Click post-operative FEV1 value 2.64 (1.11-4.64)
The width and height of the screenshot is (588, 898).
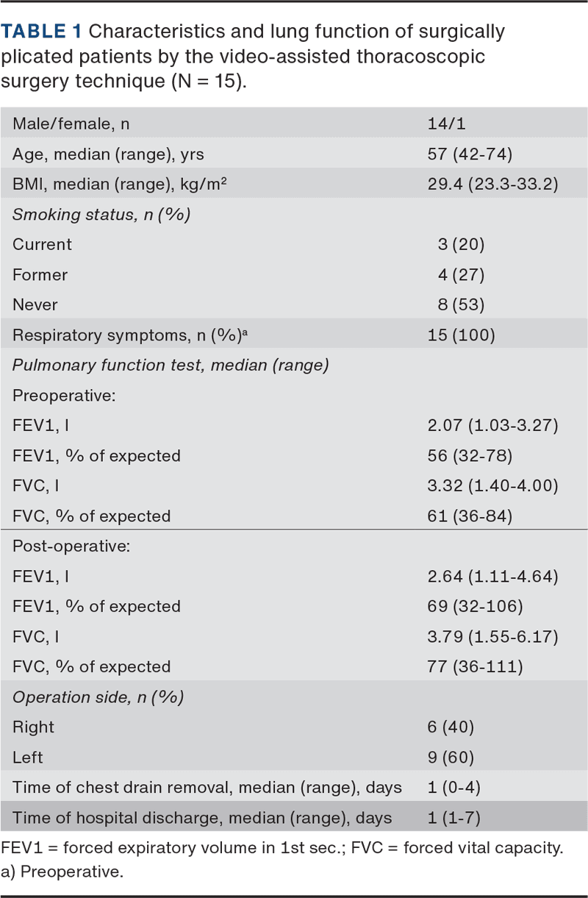pyautogui.click(x=492, y=576)
